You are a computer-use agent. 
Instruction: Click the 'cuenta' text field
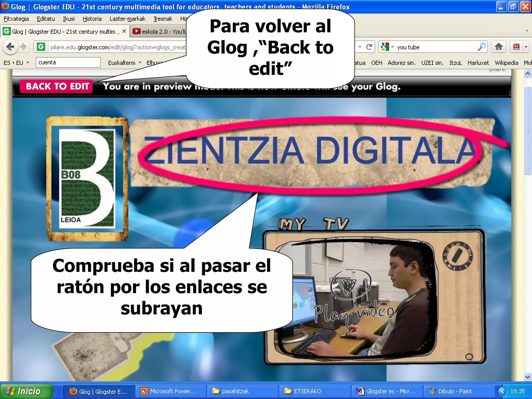[x=68, y=62]
